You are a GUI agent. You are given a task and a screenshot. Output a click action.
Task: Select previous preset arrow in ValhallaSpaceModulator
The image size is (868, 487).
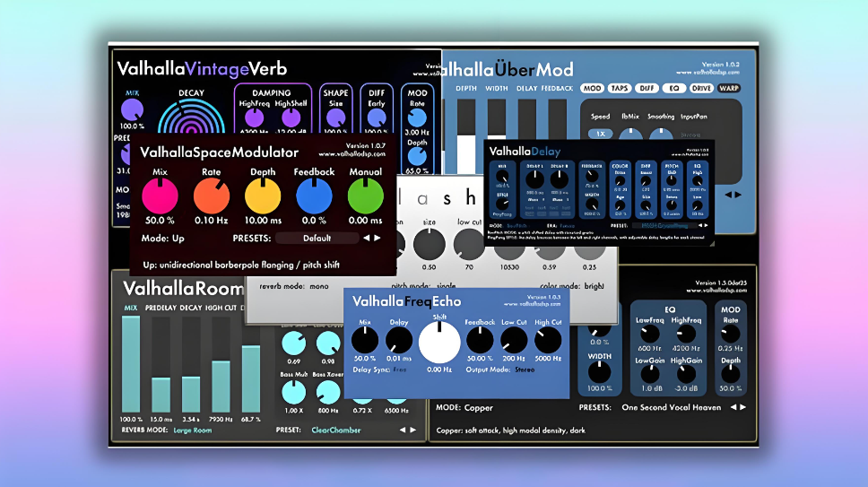(367, 238)
